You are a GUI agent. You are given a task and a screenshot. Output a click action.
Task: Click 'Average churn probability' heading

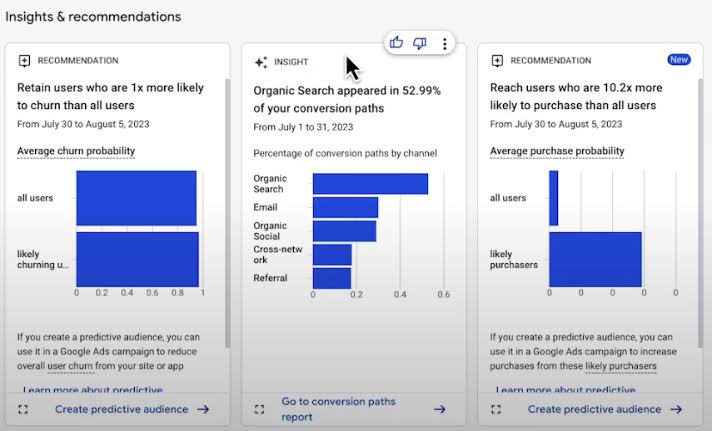(x=76, y=151)
